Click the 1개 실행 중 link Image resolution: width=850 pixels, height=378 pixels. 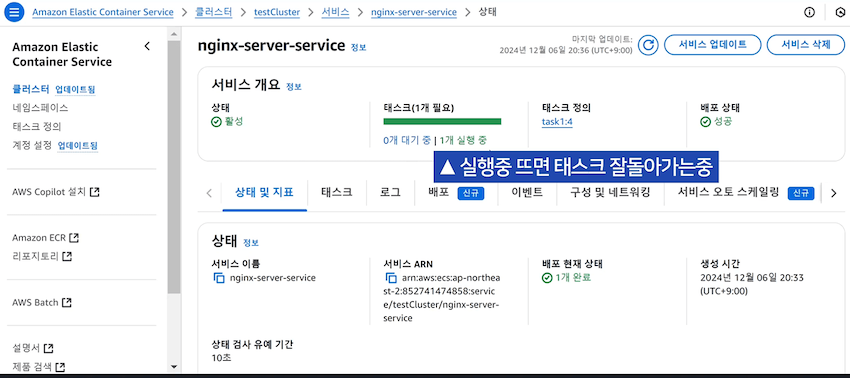click(x=463, y=140)
